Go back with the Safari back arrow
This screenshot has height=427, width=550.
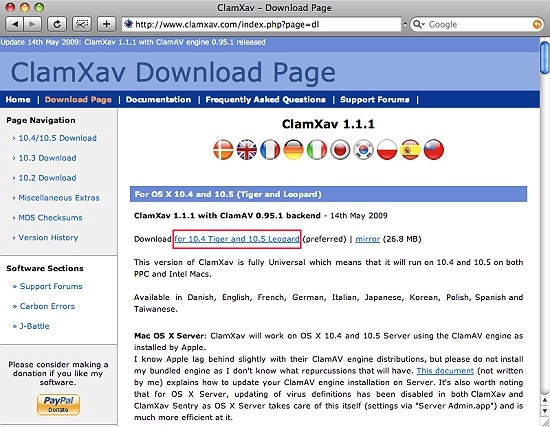pyautogui.click(x=14, y=24)
